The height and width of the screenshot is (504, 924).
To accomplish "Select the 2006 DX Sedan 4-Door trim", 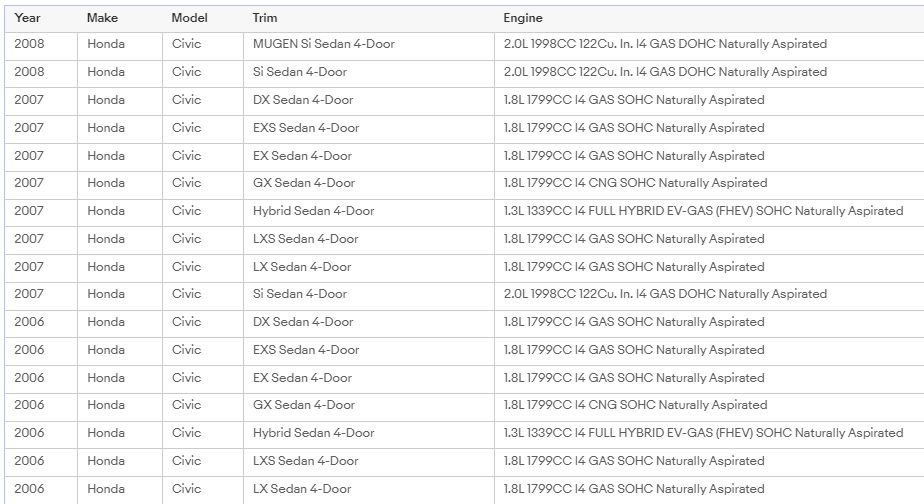I will (x=303, y=322).
